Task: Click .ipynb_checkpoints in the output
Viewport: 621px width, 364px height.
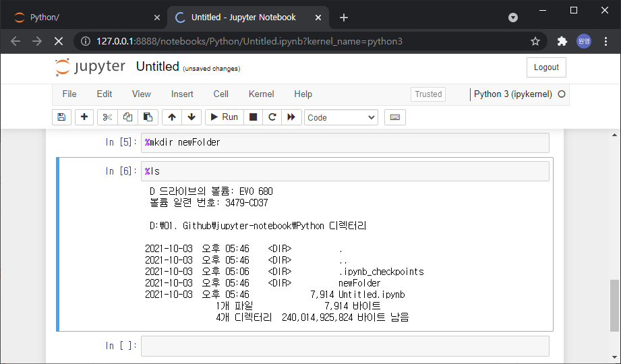Action: [x=381, y=272]
